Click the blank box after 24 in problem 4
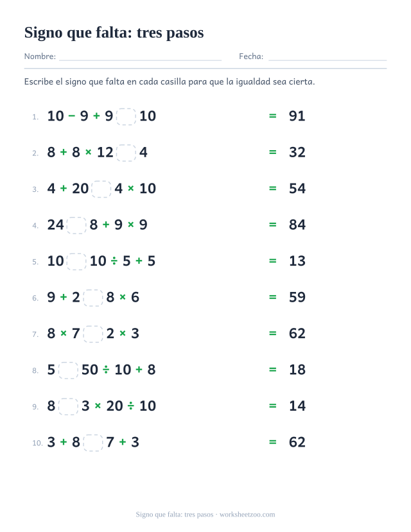 coord(76,225)
